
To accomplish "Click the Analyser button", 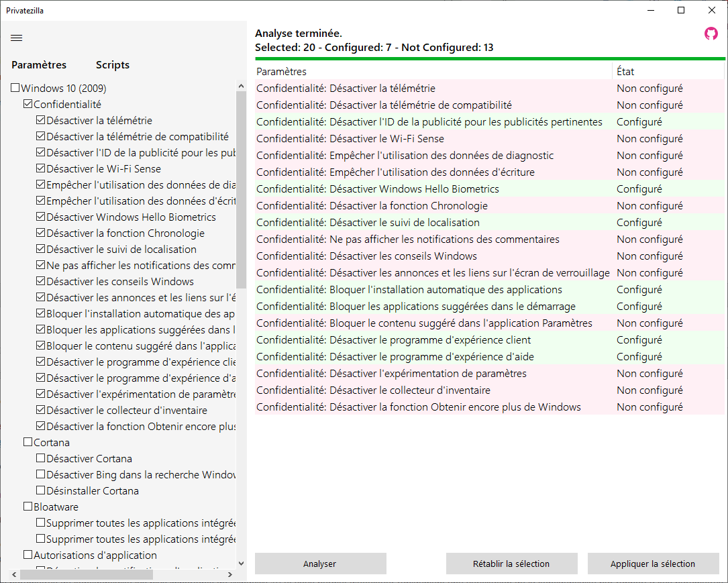I will coord(320,564).
